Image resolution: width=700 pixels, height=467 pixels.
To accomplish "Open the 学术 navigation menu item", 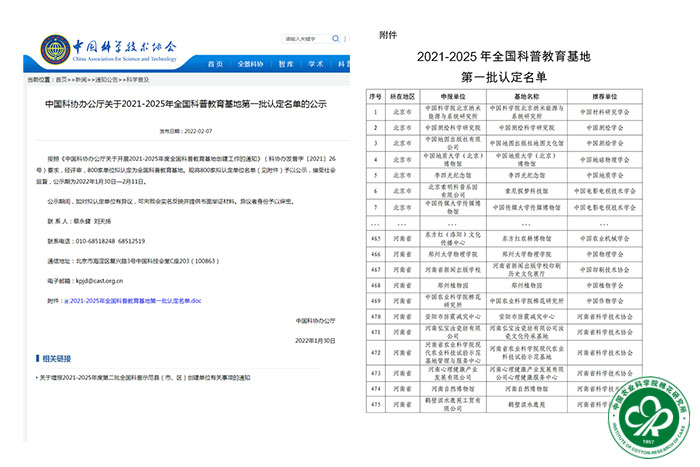I will tap(316, 64).
